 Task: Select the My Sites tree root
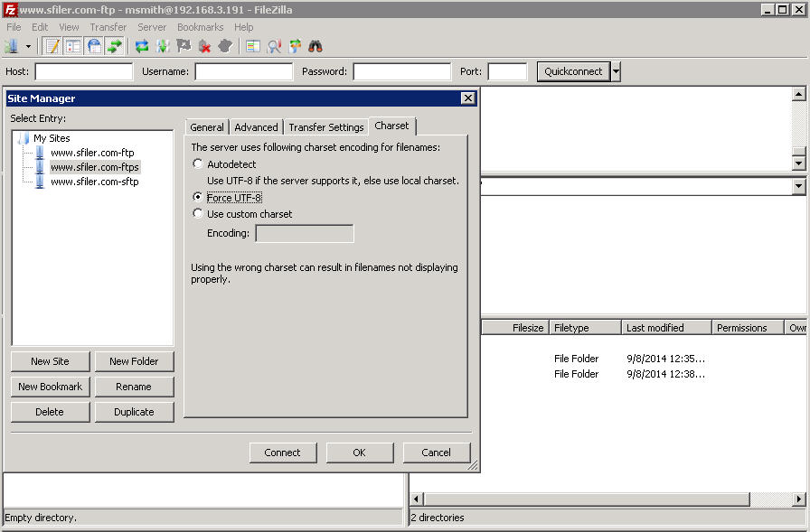[x=52, y=138]
